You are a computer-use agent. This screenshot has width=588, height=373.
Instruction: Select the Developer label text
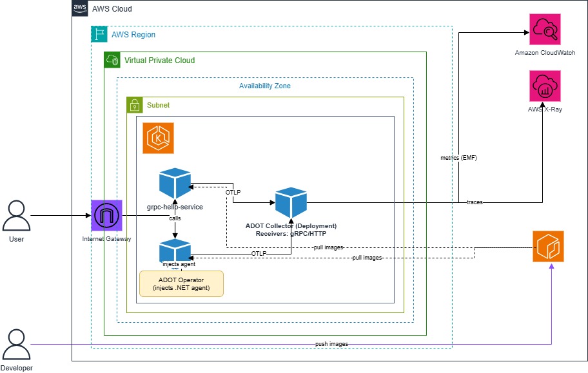click(17, 368)
